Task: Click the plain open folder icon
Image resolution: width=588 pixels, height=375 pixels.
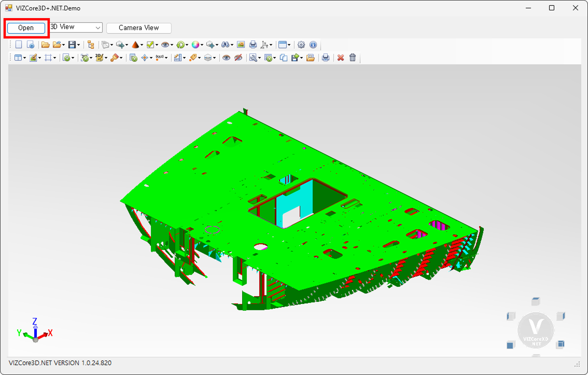Action: (x=45, y=45)
